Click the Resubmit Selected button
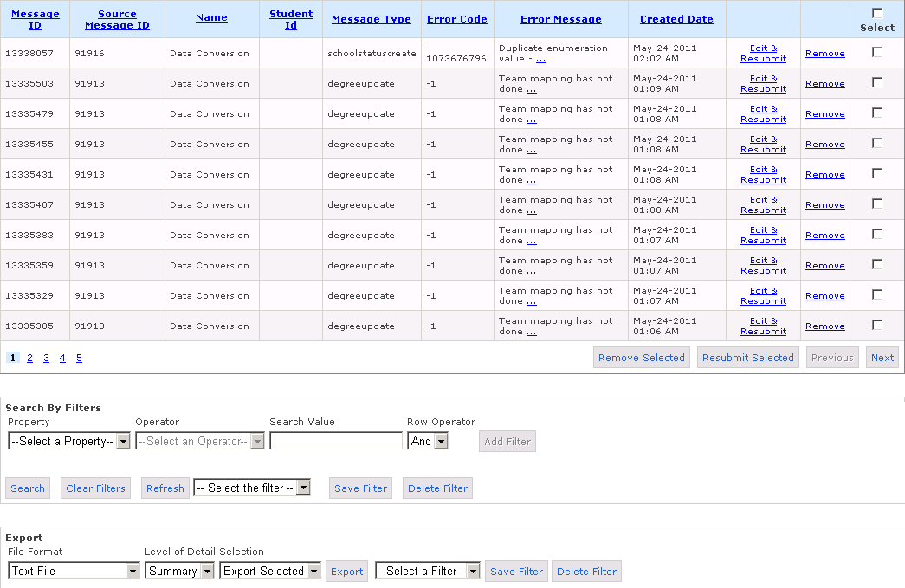The width and height of the screenshot is (905, 588). click(x=748, y=358)
